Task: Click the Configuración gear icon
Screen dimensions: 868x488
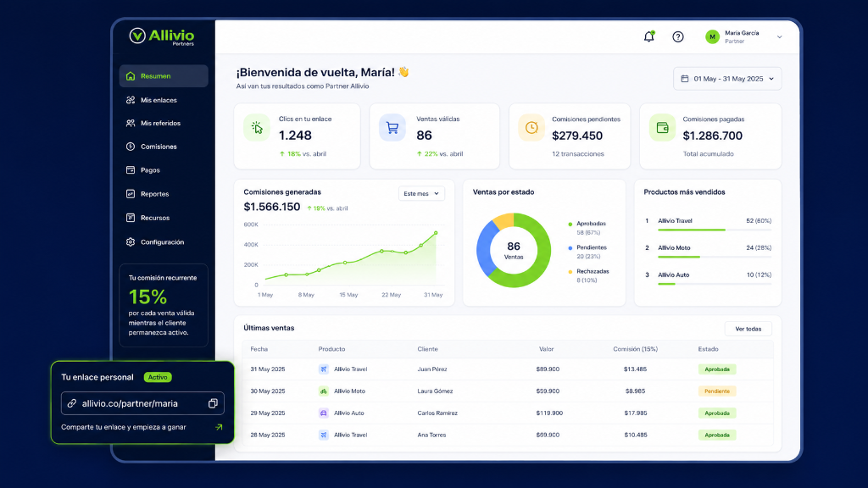Action: pos(130,241)
